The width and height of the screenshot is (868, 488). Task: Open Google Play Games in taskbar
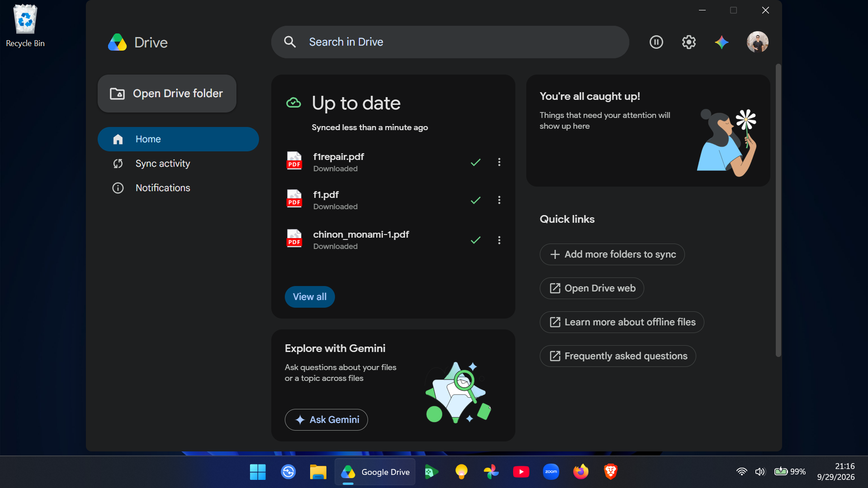431,472
